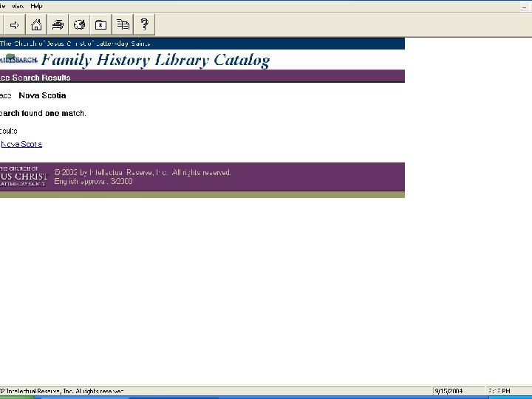
Task: Open the View menu
Action: click(18, 6)
